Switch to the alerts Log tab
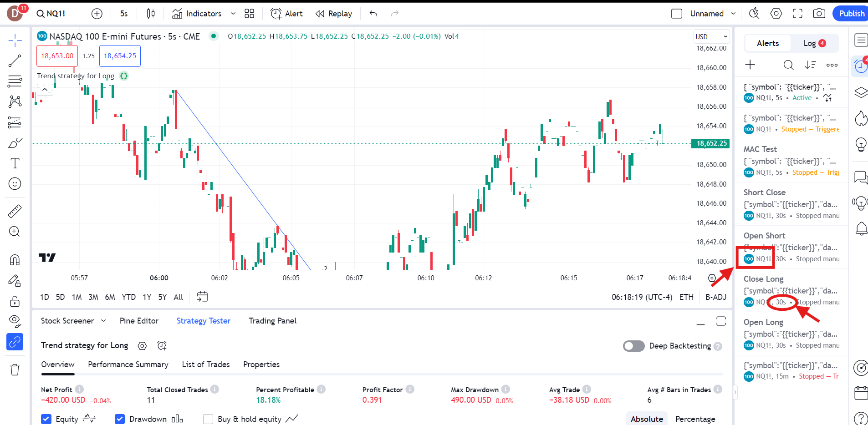Screen dimensions: 868x425 [x=815, y=43]
